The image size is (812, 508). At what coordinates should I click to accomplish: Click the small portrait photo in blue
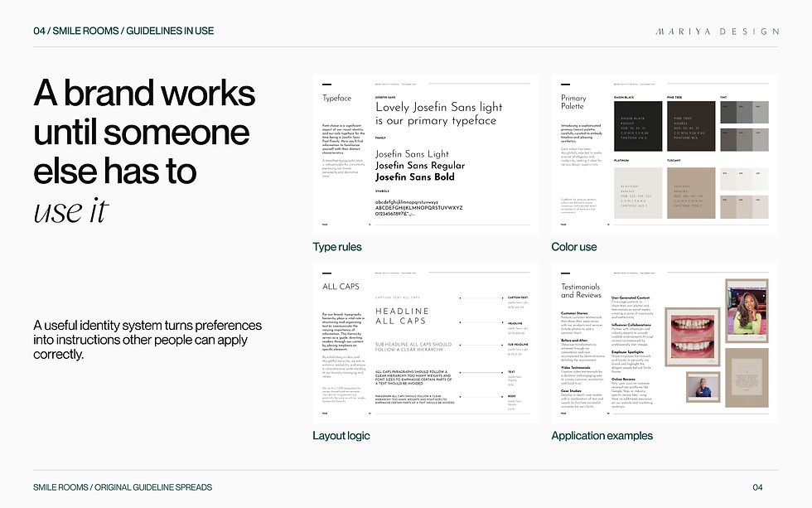coord(703,387)
